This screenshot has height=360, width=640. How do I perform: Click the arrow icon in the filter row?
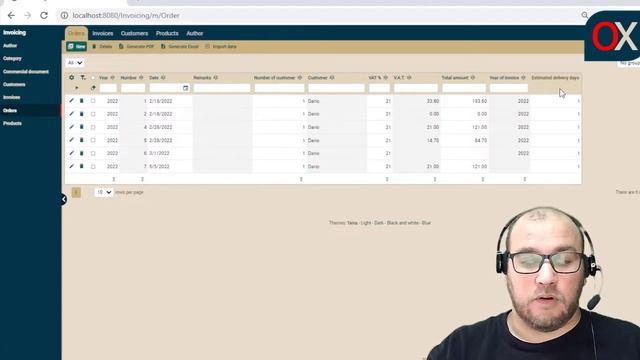pos(76,88)
